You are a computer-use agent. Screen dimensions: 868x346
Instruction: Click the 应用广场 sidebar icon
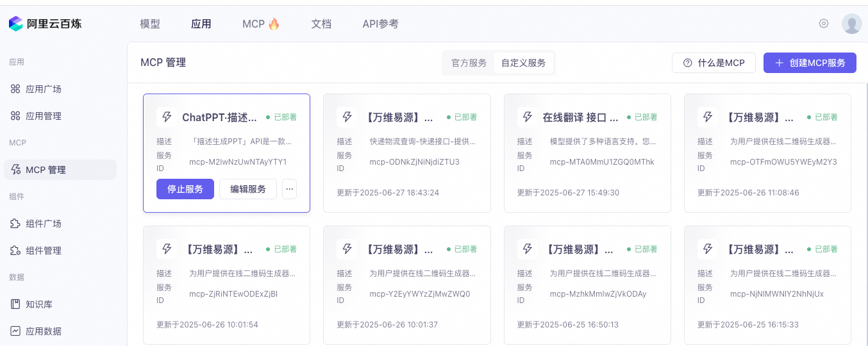click(15, 89)
